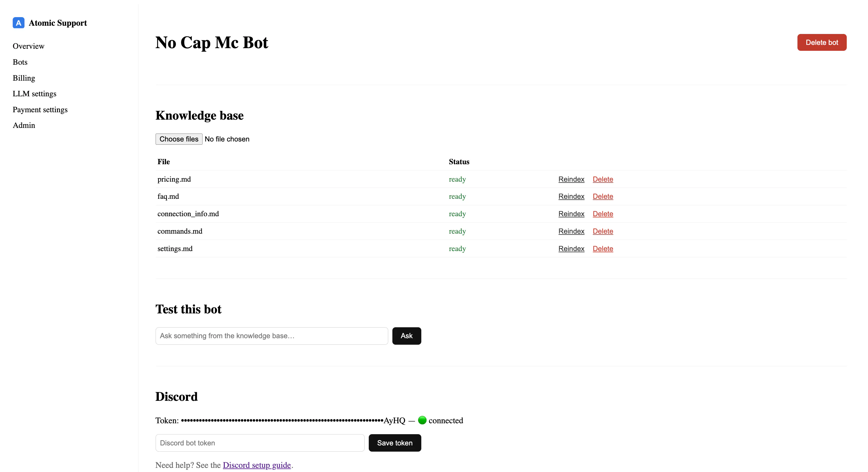Screen dimensions: 868x472
Task: Navigate to Payment settings
Action: pos(40,110)
